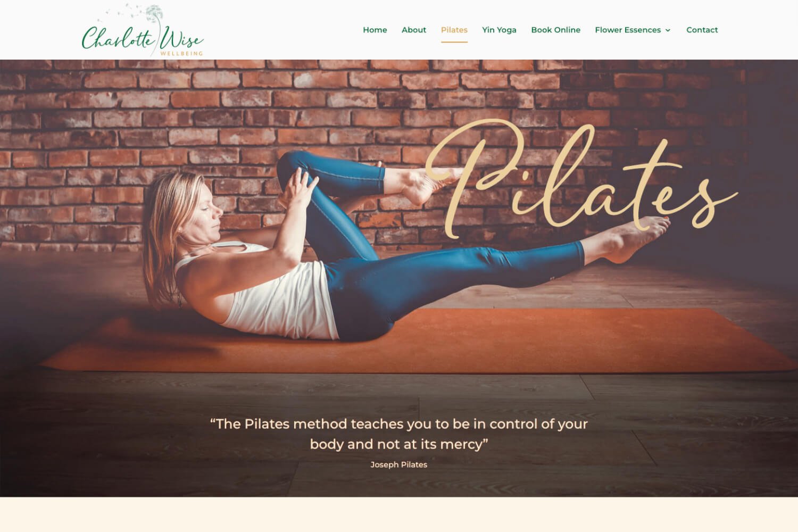Viewport: 798px width, 532px height.
Task: Click the Book Online link
Action: [555, 30]
